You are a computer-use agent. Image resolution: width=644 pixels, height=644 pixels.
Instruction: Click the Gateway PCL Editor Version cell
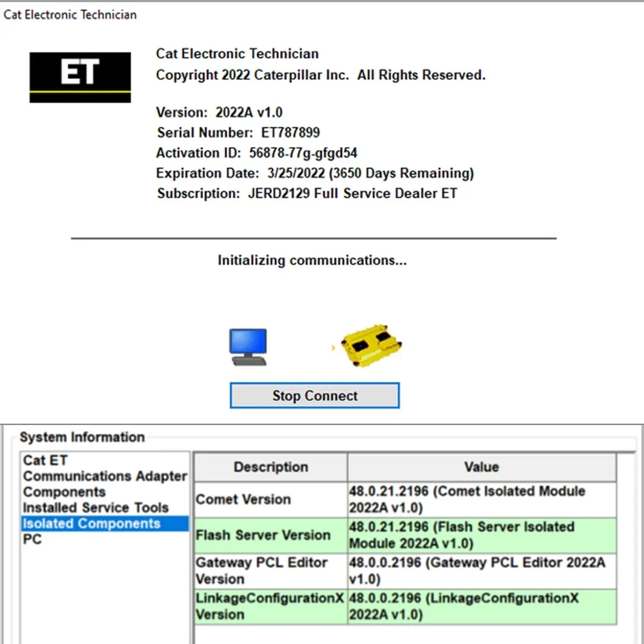(270, 571)
